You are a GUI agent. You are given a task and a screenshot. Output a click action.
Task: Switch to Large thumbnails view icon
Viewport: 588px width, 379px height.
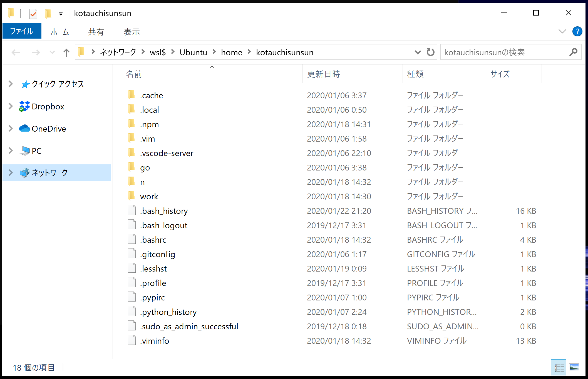pos(574,368)
